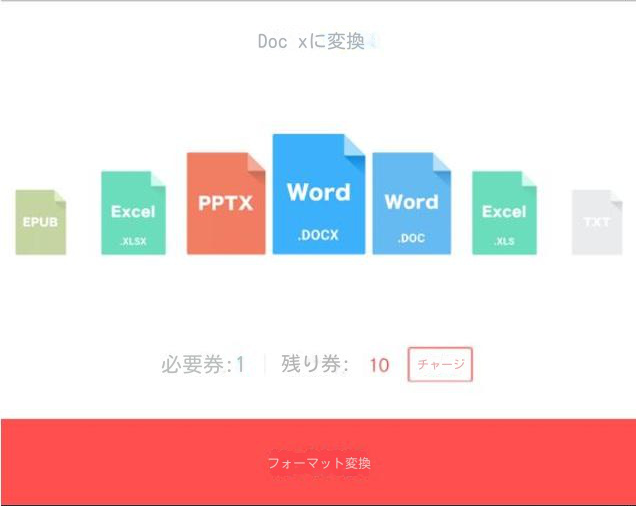Start conversion with the フォーマット変換 button
This screenshot has height=506, width=636.
(318, 463)
